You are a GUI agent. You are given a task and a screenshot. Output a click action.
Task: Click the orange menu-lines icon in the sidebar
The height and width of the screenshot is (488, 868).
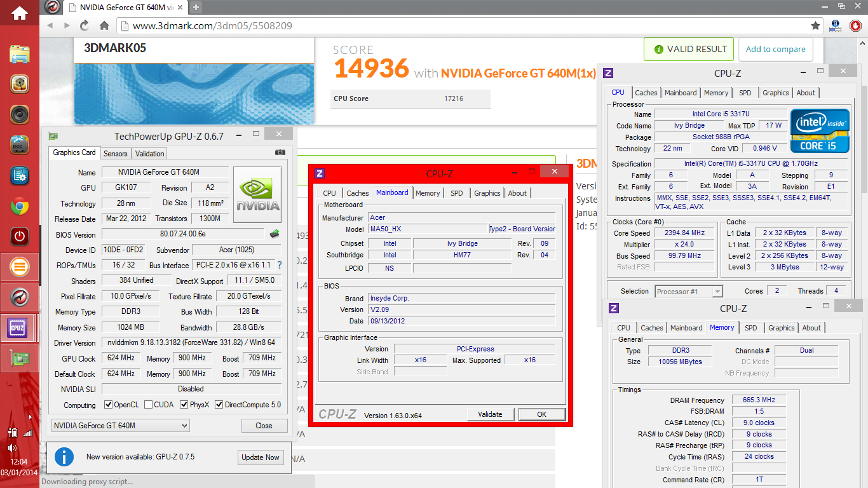[x=20, y=267]
